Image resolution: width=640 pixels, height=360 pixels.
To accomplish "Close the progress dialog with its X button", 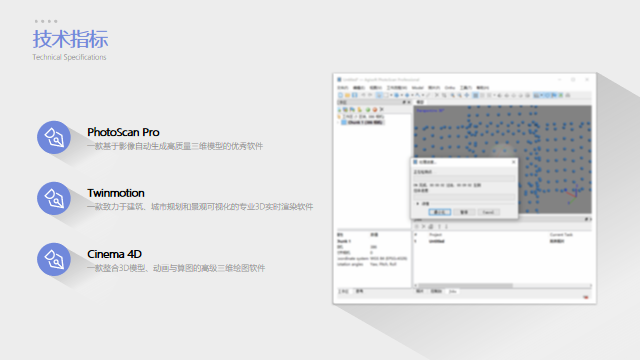I will [513, 162].
